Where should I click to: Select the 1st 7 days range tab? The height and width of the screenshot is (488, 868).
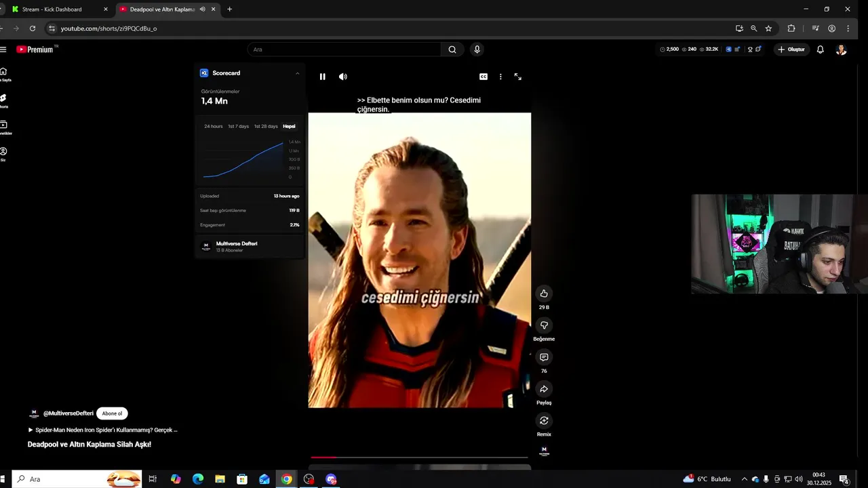[238, 126]
